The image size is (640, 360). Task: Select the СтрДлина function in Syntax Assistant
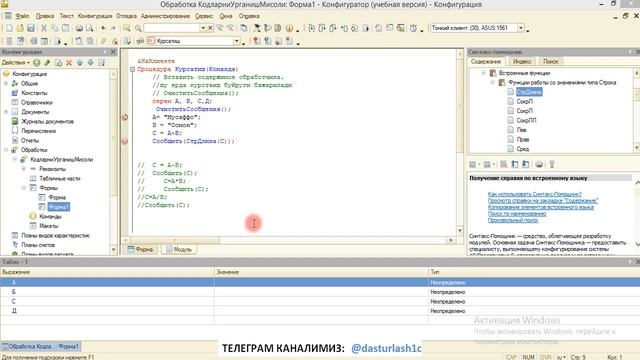[529, 92]
